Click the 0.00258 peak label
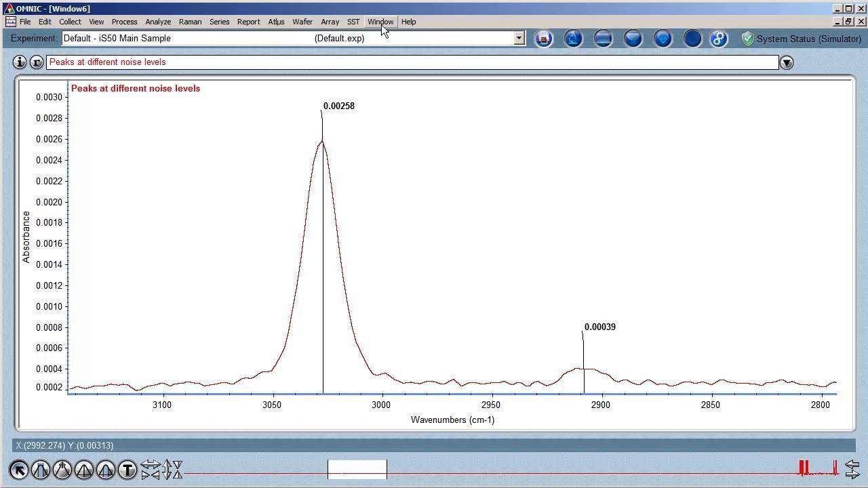The image size is (868, 488). pos(338,106)
